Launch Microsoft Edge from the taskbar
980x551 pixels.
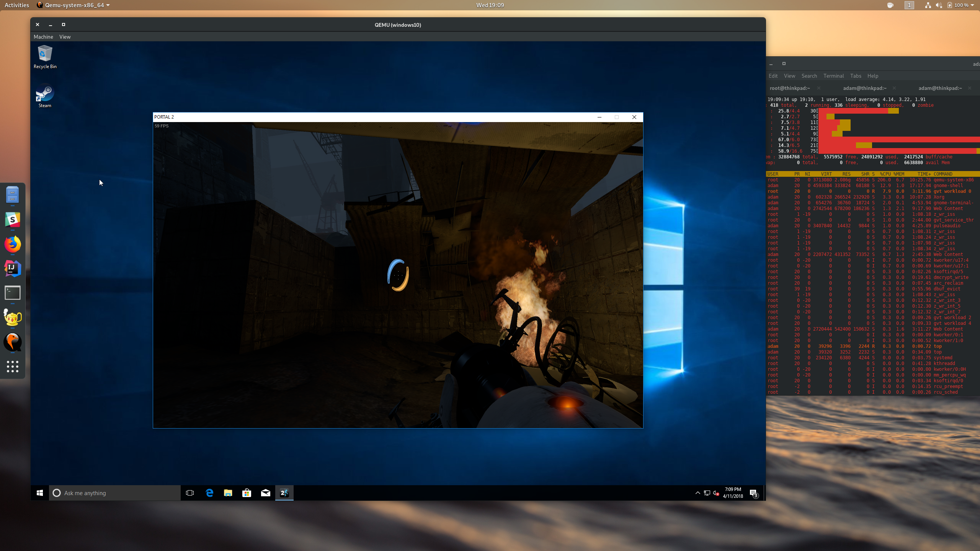tap(209, 493)
